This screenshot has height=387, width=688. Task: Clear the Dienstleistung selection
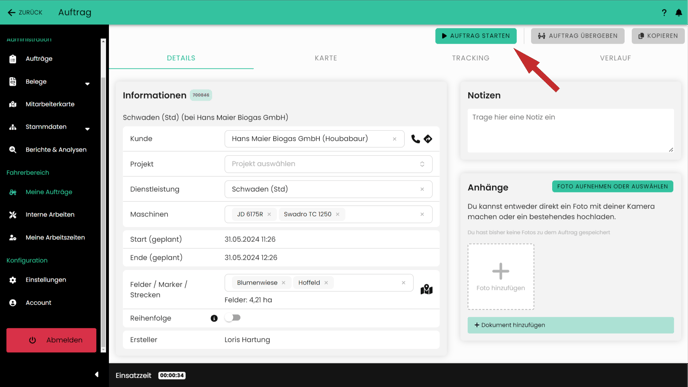(422, 189)
